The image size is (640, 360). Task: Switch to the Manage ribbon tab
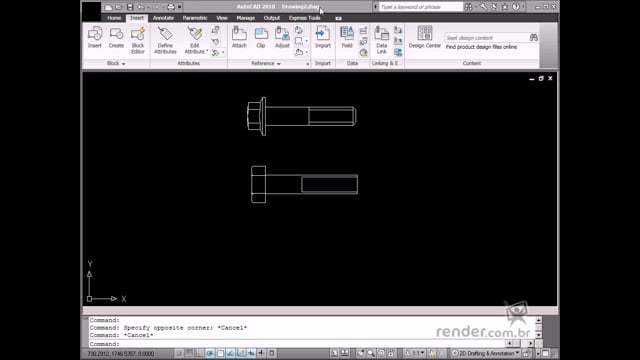tap(246, 18)
